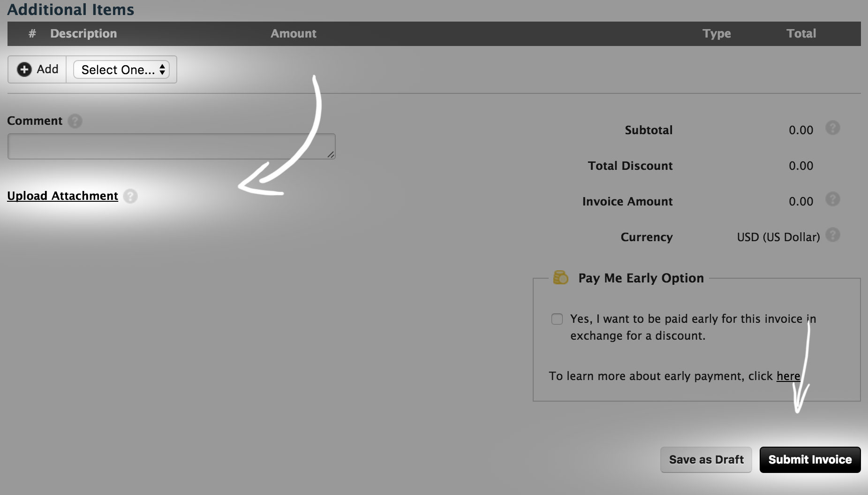The width and height of the screenshot is (868, 495).
Task: Click the Additional Items heading
Action: (71, 9)
